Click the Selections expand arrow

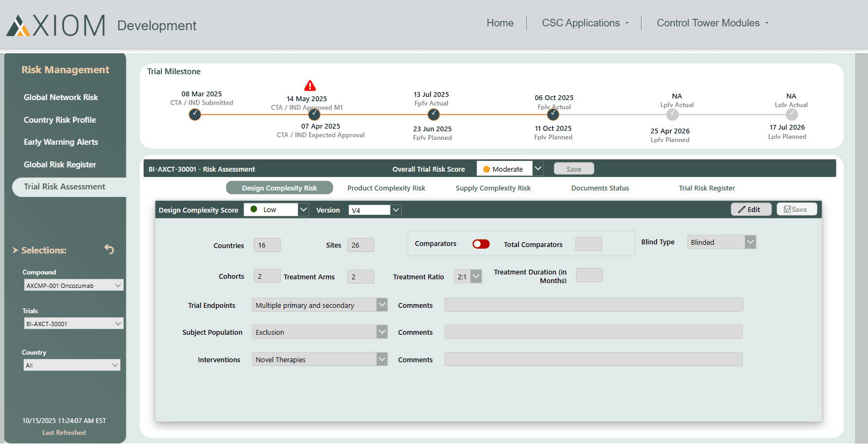click(16, 250)
